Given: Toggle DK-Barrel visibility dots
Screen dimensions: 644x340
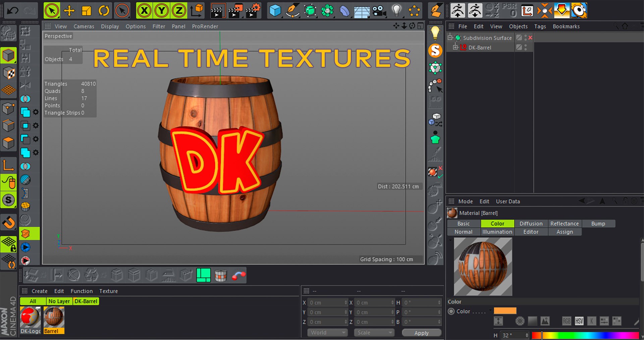Looking at the screenshot, I should click(526, 48).
